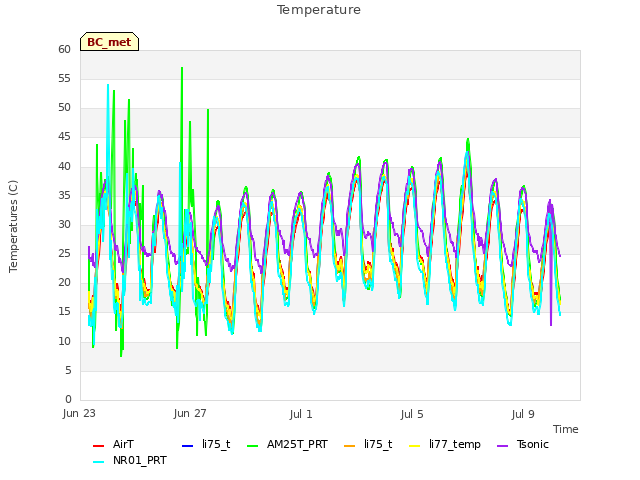Toggle blue li75_t series in legend
The width and height of the screenshot is (640, 480).
(206, 444)
